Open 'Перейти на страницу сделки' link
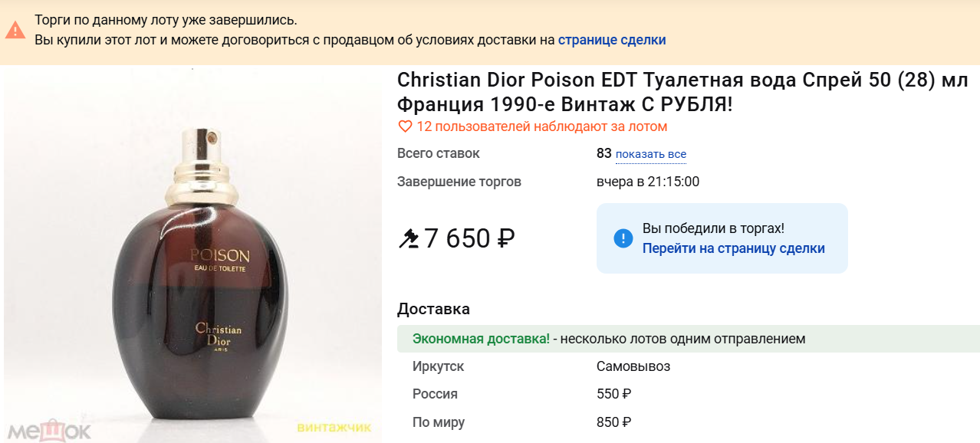The height and width of the screenshot is (443, 980). pos(733,248)
